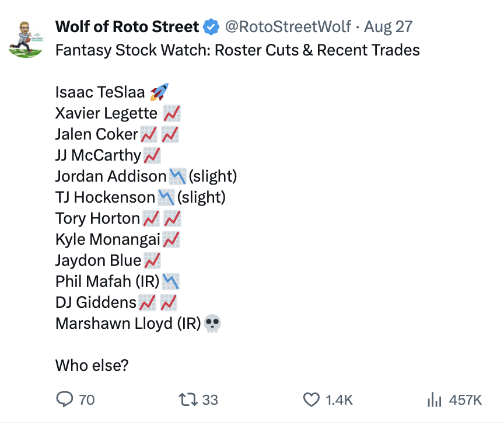
Task: Open the Wolf of Roto Street avatar
Action: click(26, 39)
